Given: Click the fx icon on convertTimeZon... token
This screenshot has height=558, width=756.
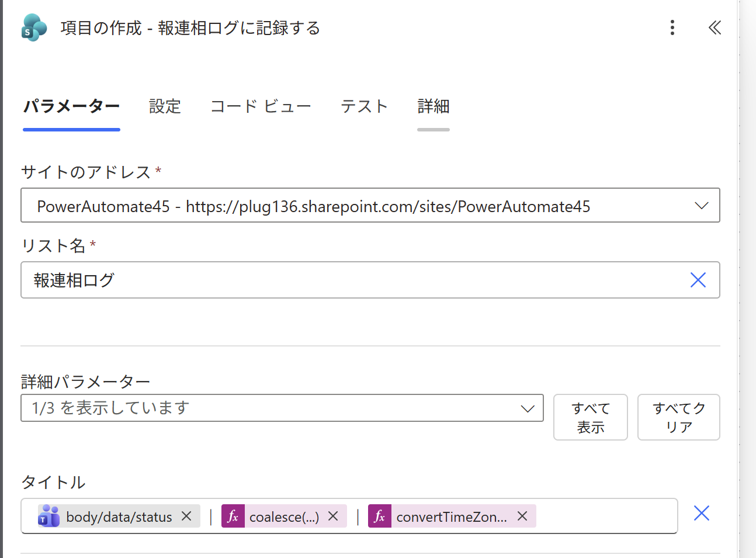Looking at the screenshot, I should click(x=380, y=516).
